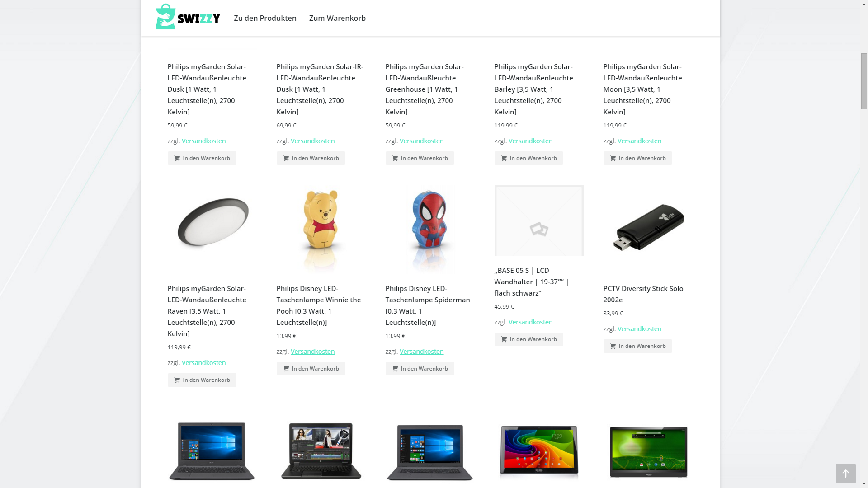The width and height of the screenshot is (868, 488).
Task: Add Raven Wandaußenleuchte to cart
Action: coord(202,380)
